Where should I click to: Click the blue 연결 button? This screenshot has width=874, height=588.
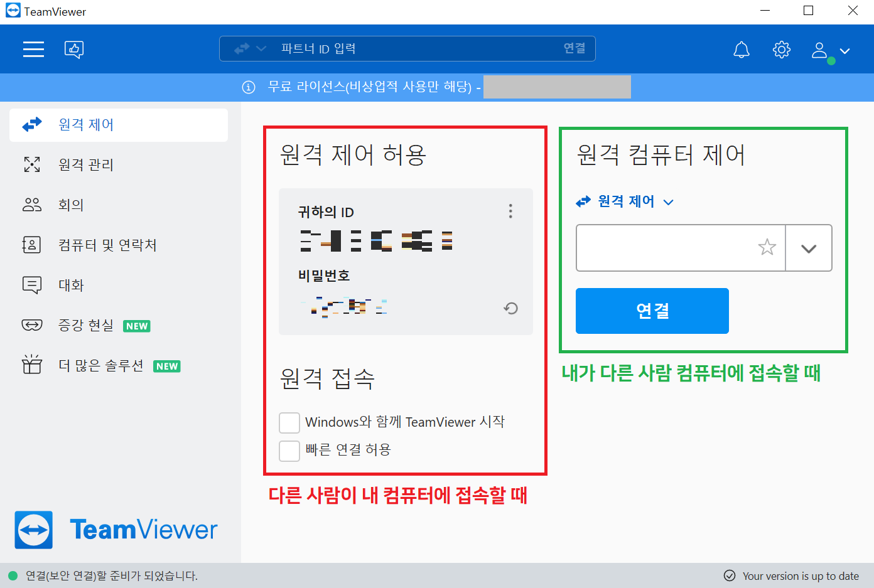[x=652, y=311]
